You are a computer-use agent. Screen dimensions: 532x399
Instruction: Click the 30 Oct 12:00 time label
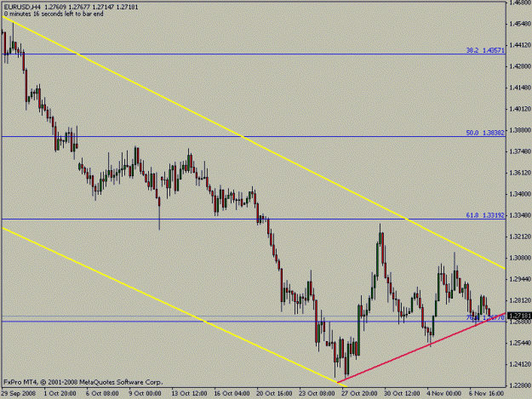pos(402,394)
